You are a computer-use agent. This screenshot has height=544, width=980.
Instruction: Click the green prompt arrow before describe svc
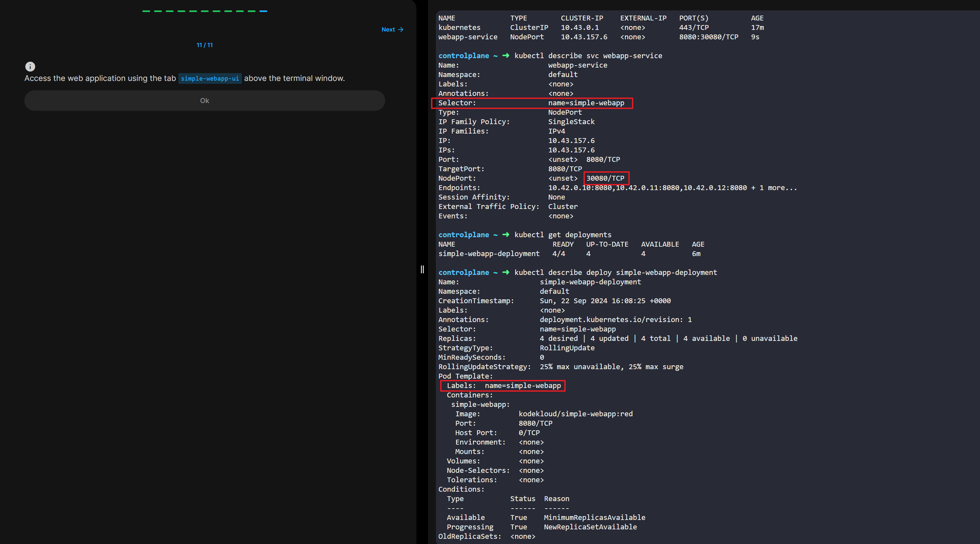coord(505,56)
